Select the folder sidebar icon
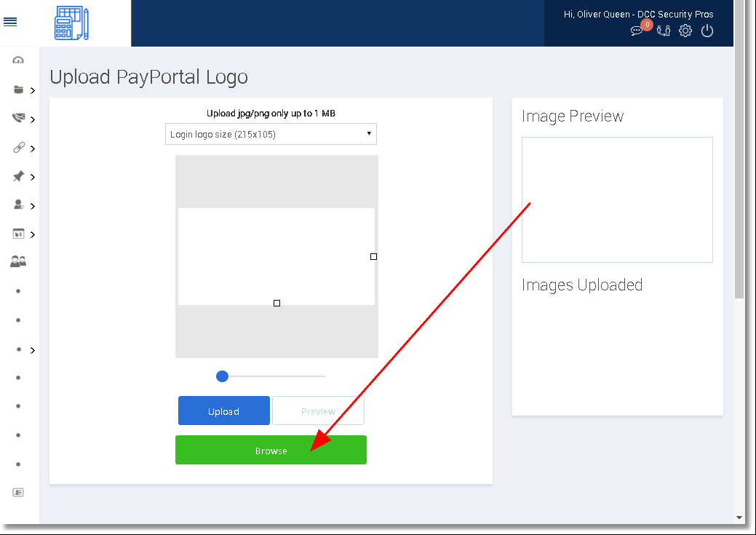This screenshot has height=535, width=756. tap(18, 90)
